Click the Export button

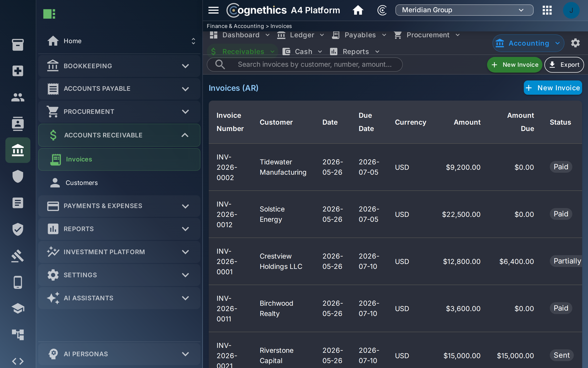tap(564, 65)
